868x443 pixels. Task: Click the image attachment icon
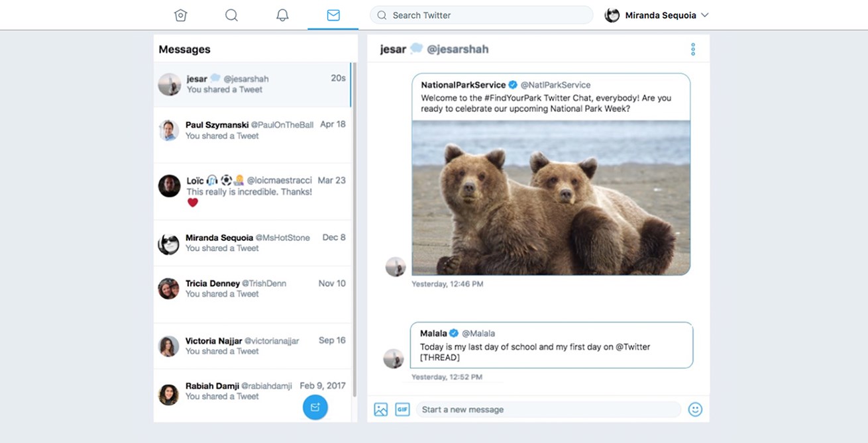pyautogui.click(x=380, y=409)
